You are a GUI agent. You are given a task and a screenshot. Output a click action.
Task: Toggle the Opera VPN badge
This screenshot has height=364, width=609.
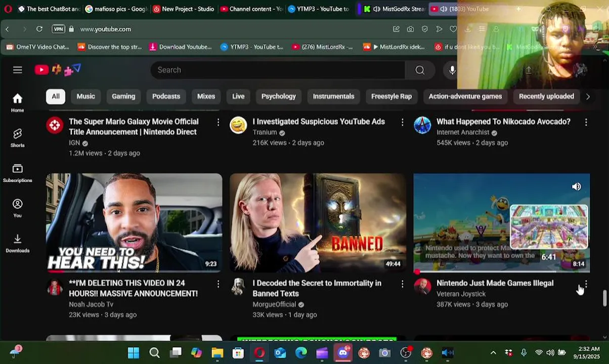58,29
